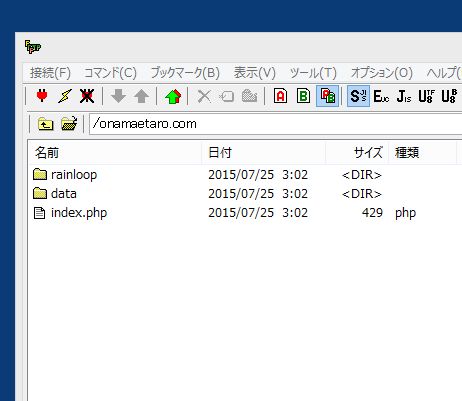Click the gray down arrow Download icon
Image resolution: width=462 pixels, height=401 pixels.
118,96
